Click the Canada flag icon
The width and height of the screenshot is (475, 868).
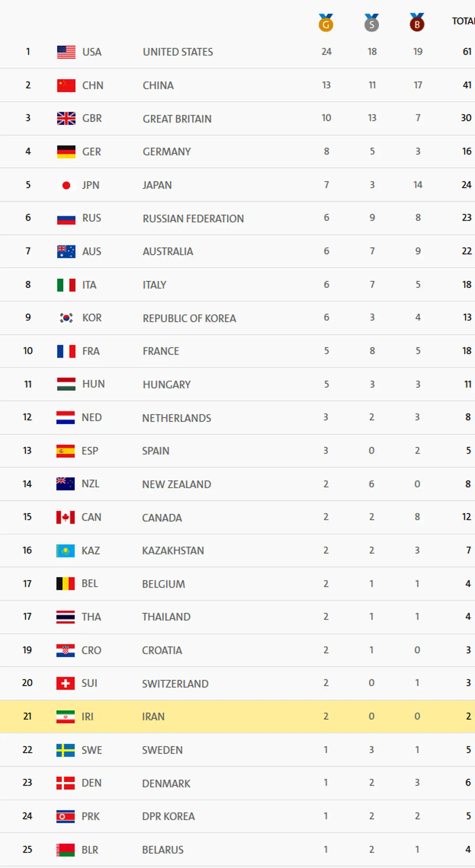coord(65,517)
